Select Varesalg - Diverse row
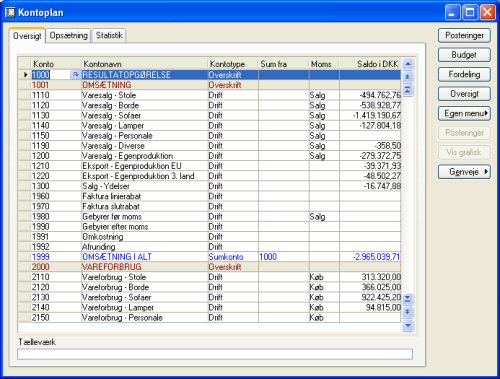This screenshot has height=379, width=500. coord(210,146)
